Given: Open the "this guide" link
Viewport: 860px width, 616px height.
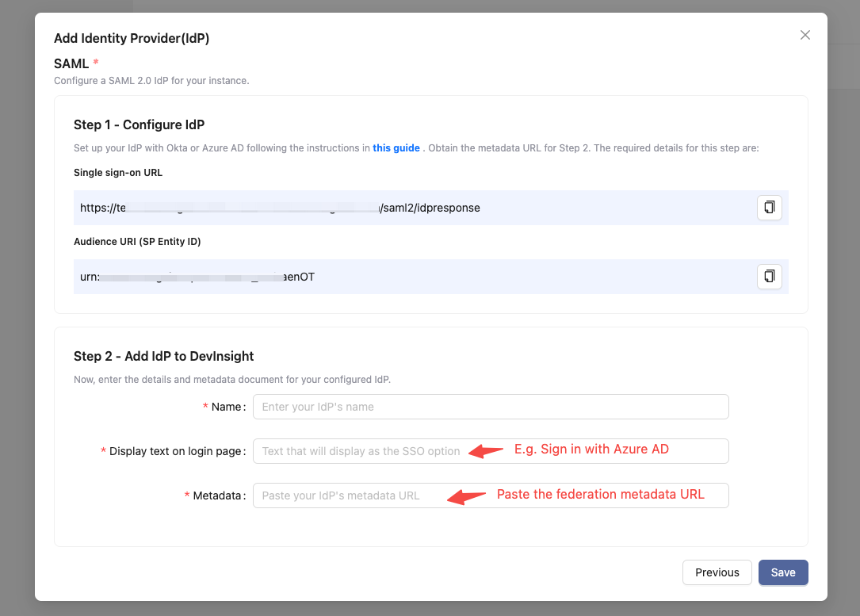Looking at the screenshot, I should (396, 148).
